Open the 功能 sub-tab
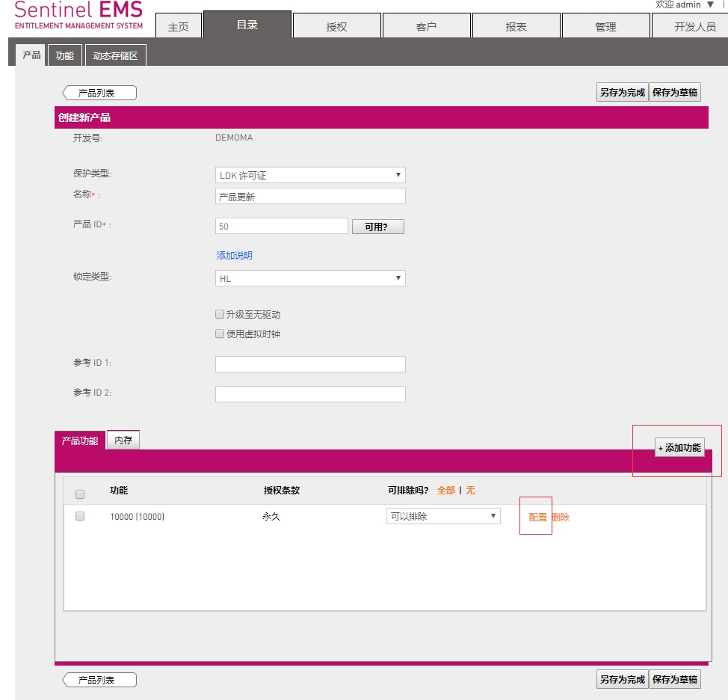The image size is (728, 700). [x=65, y=55]
